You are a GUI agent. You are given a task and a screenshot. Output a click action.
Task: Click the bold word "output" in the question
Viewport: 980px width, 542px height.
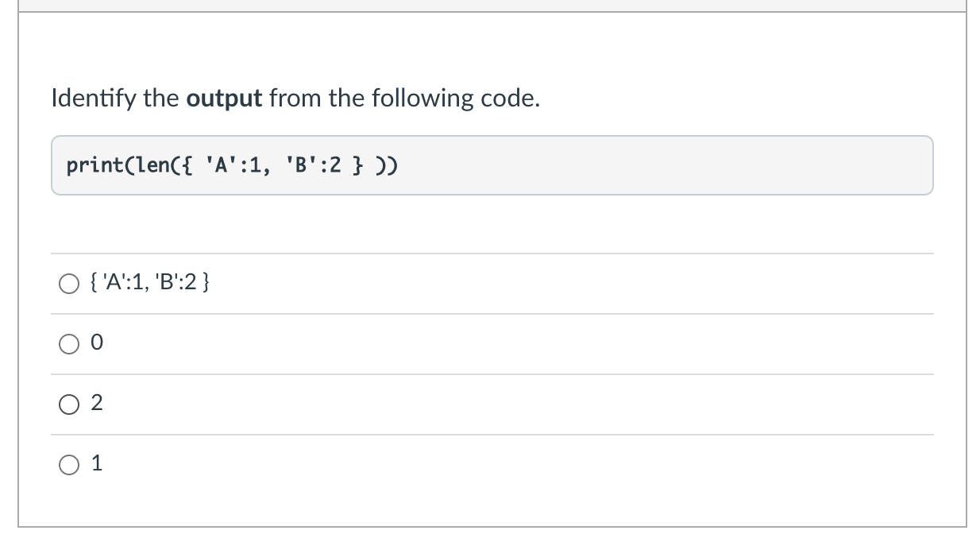click(224, 100)
